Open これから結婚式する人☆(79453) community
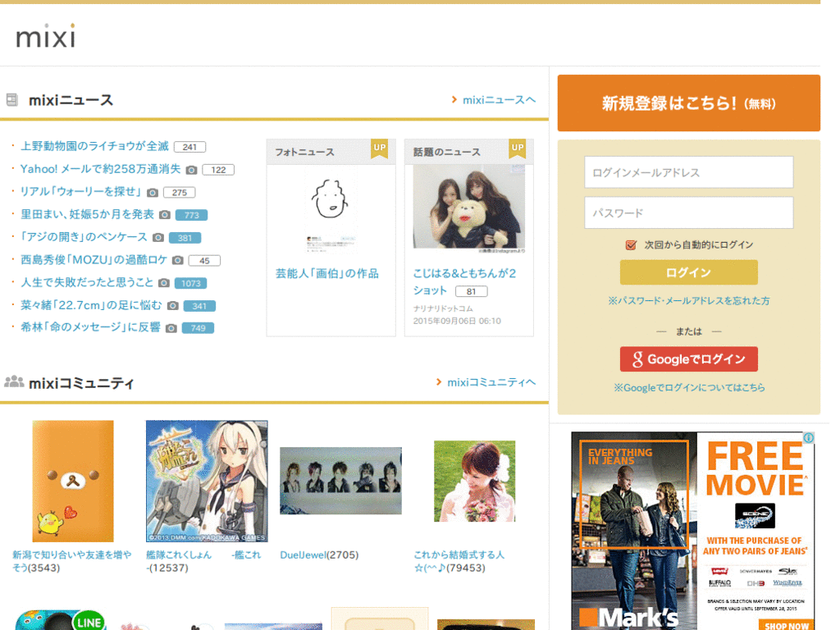The image size is (840, 630). (459, 561)
